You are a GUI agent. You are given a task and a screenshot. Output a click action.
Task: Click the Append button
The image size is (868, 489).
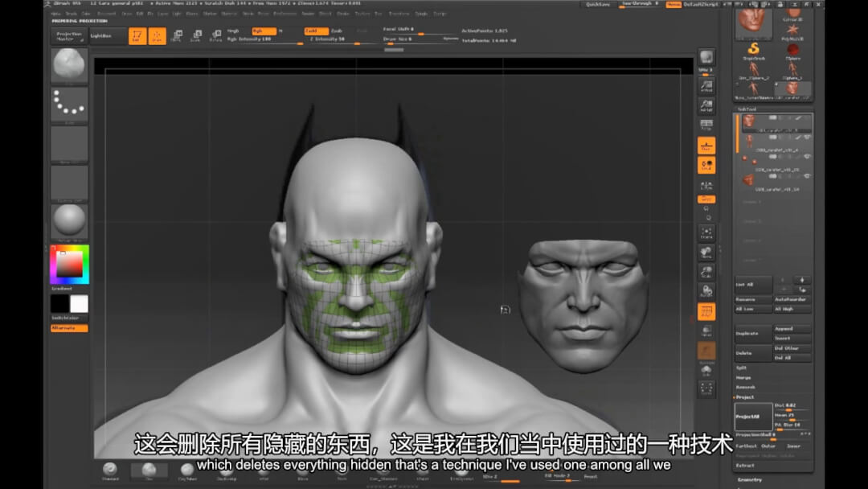click(792, 329)
